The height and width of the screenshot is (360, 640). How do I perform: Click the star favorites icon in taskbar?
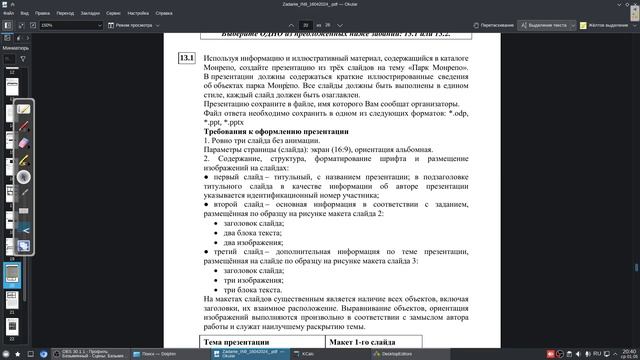click(x=18, y=354)
